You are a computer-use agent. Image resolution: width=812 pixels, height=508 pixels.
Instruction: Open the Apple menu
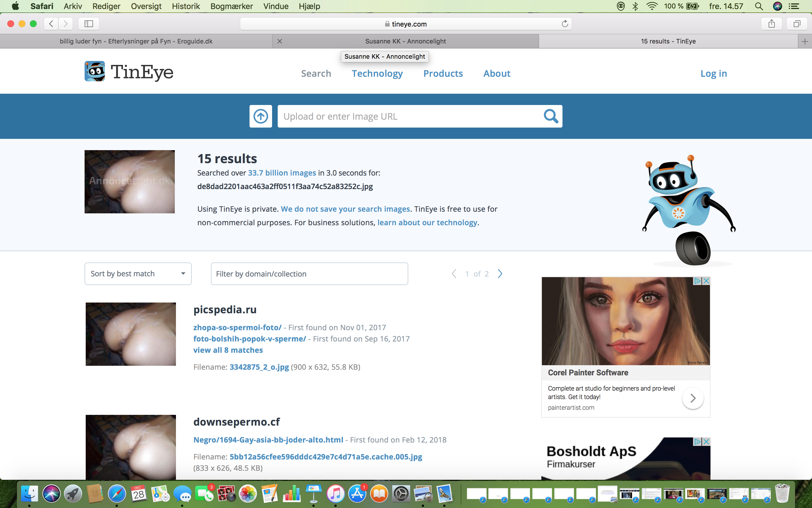click(x=16, y=6)
